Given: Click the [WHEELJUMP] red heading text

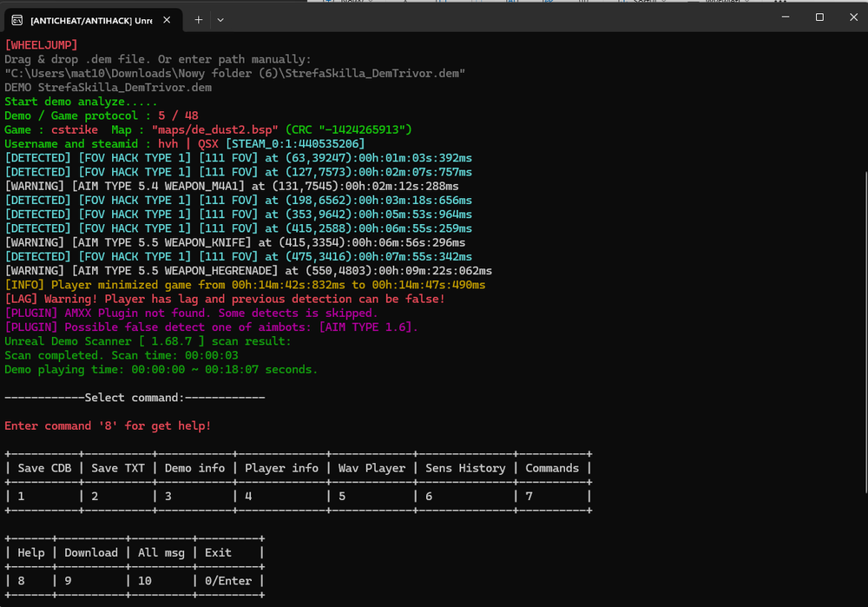Looking at the screenshot, I should (41, 45).
